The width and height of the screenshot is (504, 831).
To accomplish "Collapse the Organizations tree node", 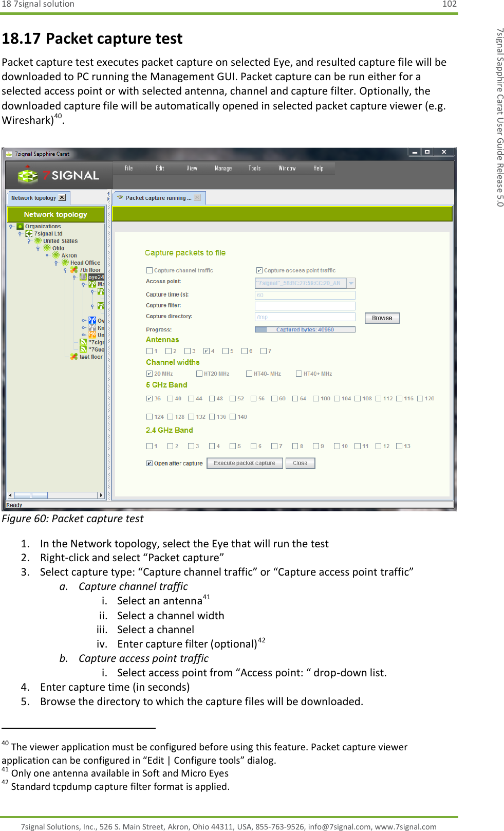I will point(11,226).
